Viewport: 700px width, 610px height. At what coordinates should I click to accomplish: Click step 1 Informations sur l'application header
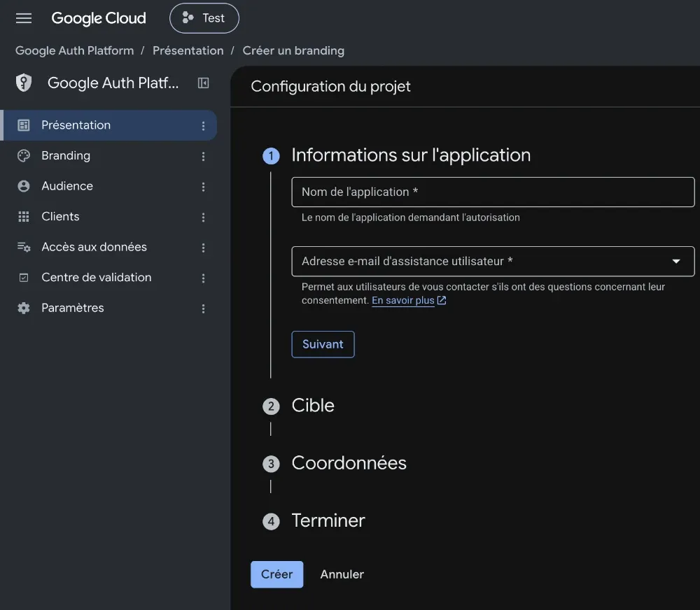tap(411, 155)
